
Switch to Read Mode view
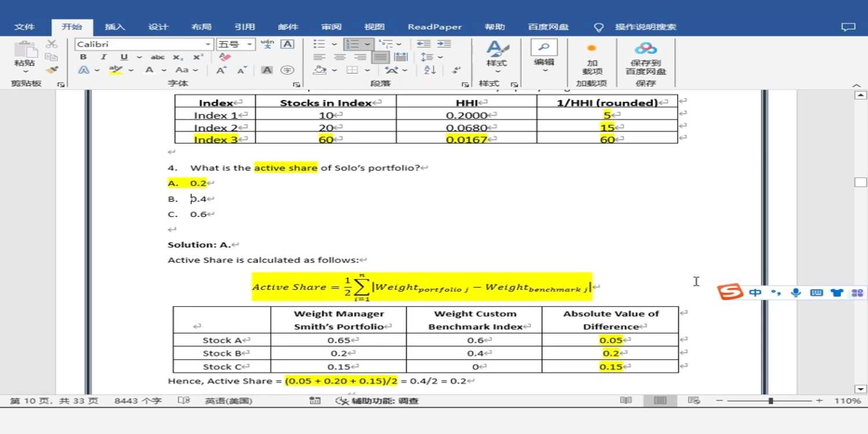626,400
